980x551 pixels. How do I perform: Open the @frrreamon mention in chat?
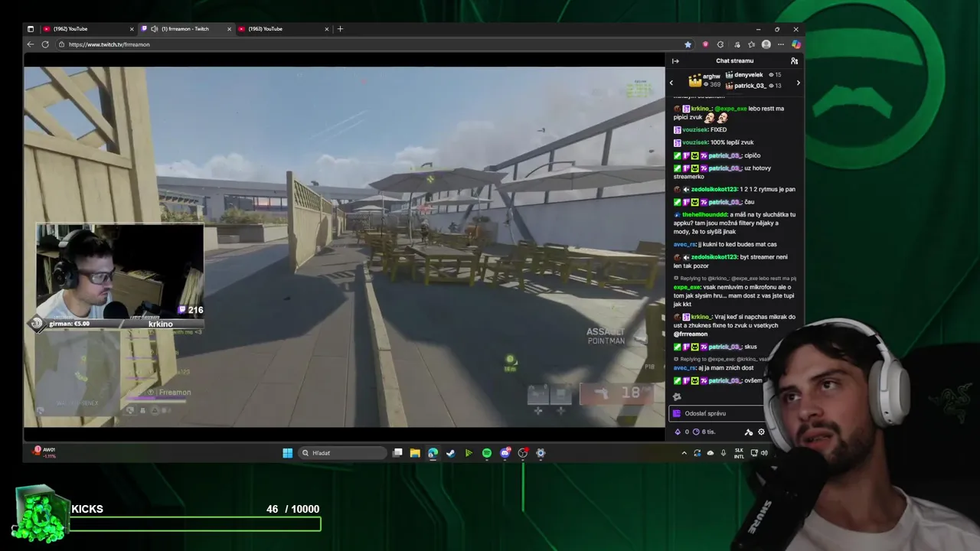click(x=691, y=334)
